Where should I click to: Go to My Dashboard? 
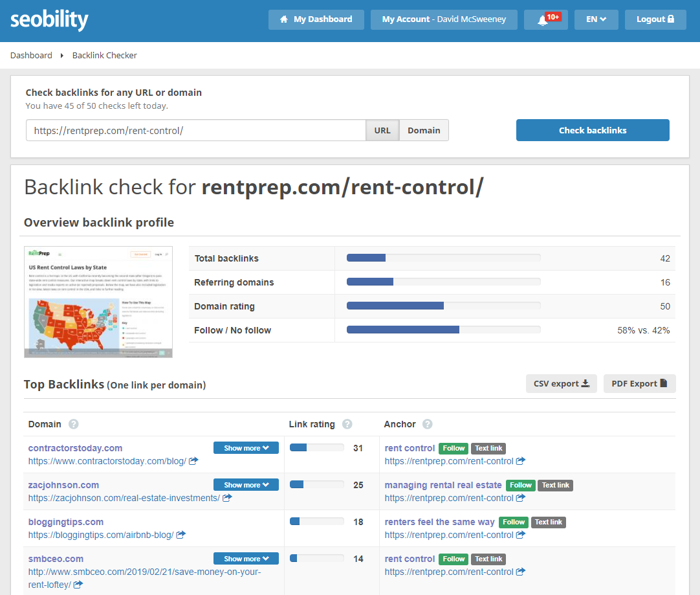tap(316, 19)
